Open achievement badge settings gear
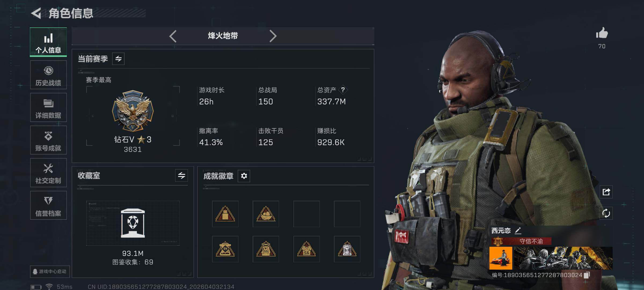Image resolution: width=644 pixels, height=290 pixels. coord(244,176)
